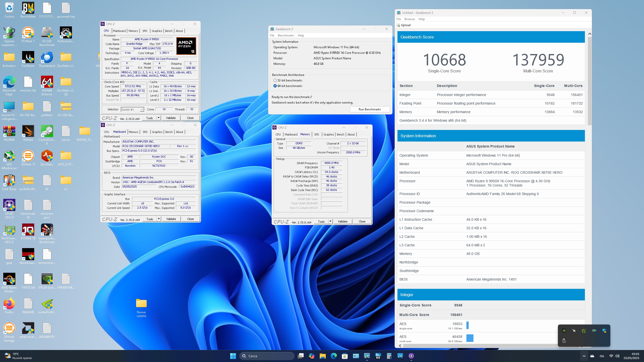This screenshot has height=362, width=644.
Task: Open the FireStorm desktop shortcut
Action: [x=28, y=60]
